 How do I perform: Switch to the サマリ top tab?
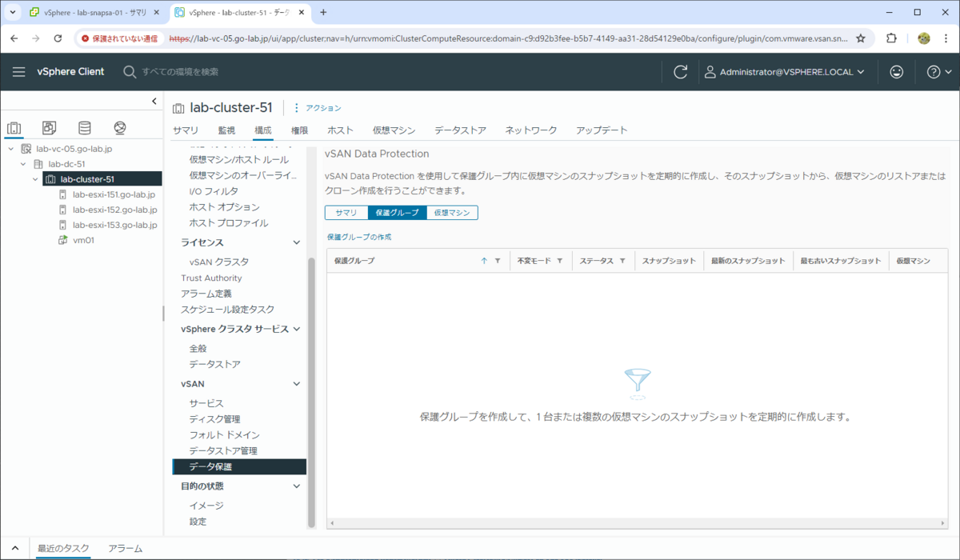186,130
